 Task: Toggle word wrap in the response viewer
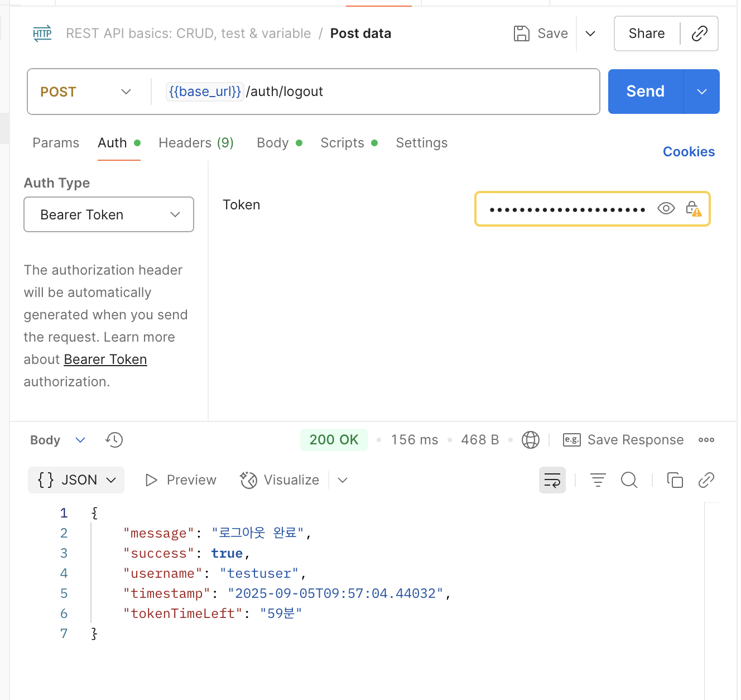pyautogui.click(x=552, y=480)
